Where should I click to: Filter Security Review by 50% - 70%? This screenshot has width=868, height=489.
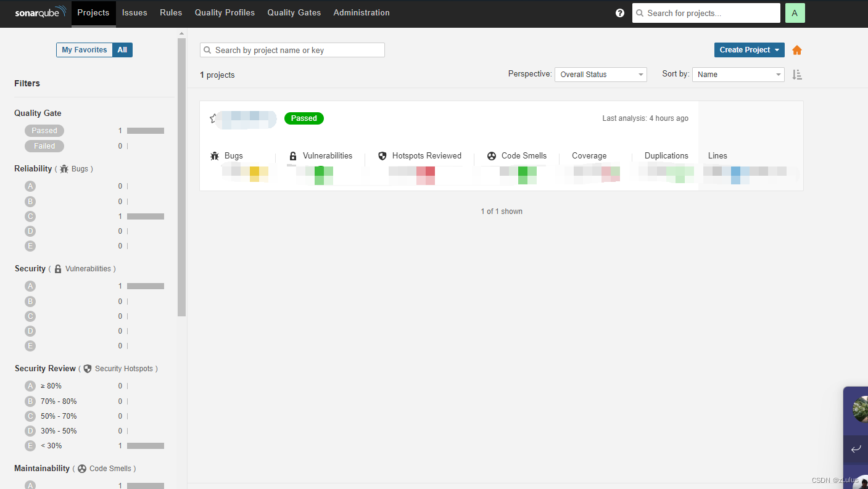[51, 416]
